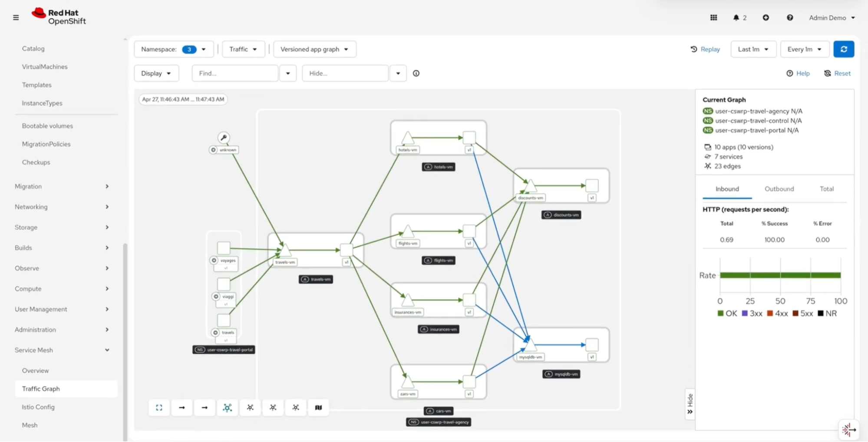The height and width of the screenshot is (442, 868).
Task: Open Catalog in the sidebar
Action: [33, 48]
